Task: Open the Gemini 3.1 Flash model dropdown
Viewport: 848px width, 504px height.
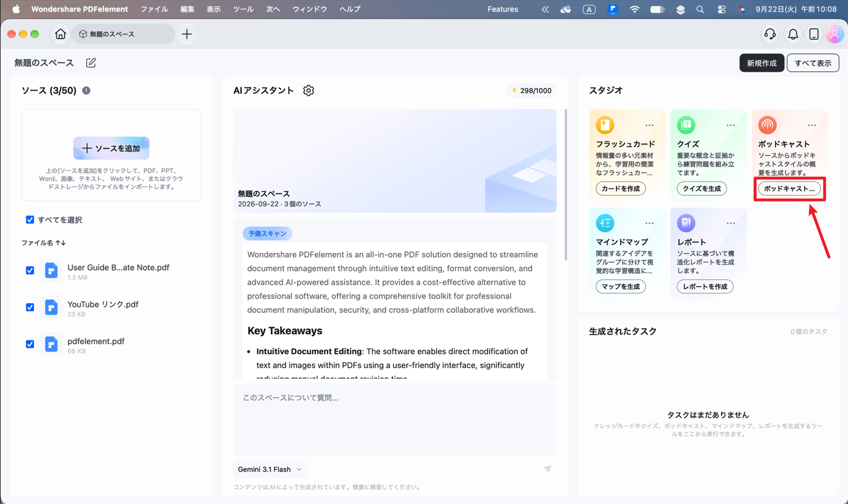Action: click(x=269, y=469)
